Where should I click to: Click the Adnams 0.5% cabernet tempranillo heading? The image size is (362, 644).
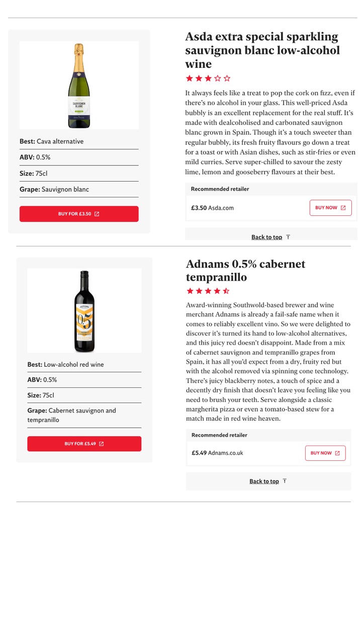pyautogui.click(x=245, y=271)
